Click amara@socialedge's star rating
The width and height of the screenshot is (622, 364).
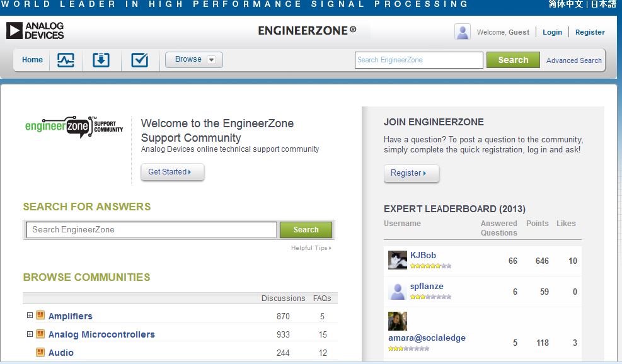[x=408, y=348]
